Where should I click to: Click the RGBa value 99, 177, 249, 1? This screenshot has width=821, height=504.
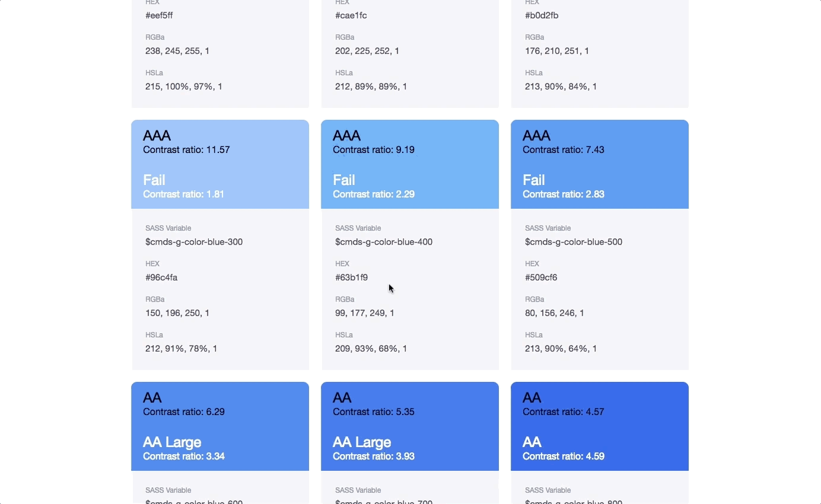tap(365, 313)
